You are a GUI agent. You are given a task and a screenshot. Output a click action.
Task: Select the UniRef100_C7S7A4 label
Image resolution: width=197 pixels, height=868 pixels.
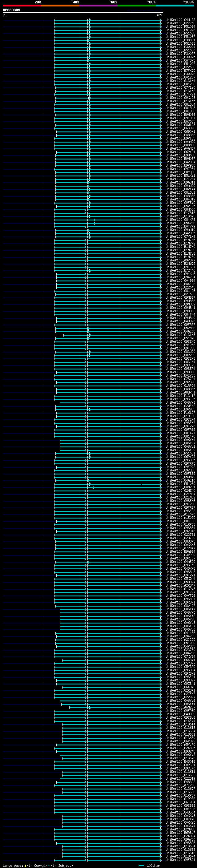[180, 379]
